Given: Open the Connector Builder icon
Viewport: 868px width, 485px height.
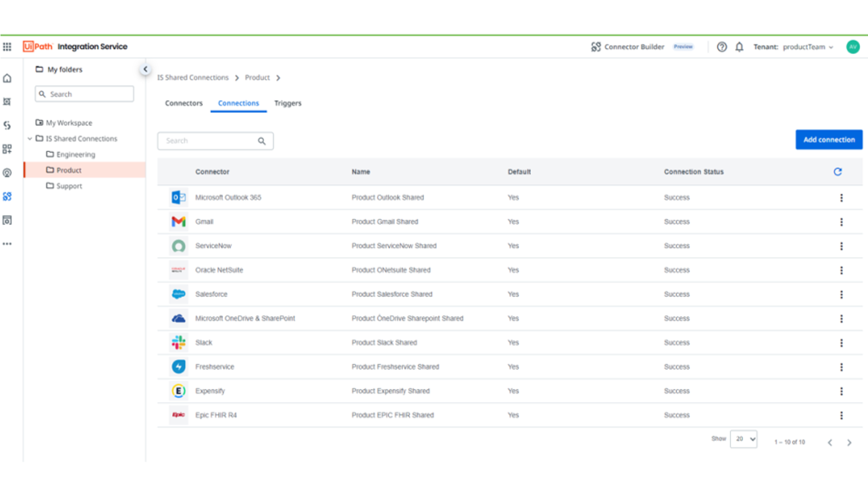Looking at the screenshot, I should pyautogui.click(x=596, y=47).
